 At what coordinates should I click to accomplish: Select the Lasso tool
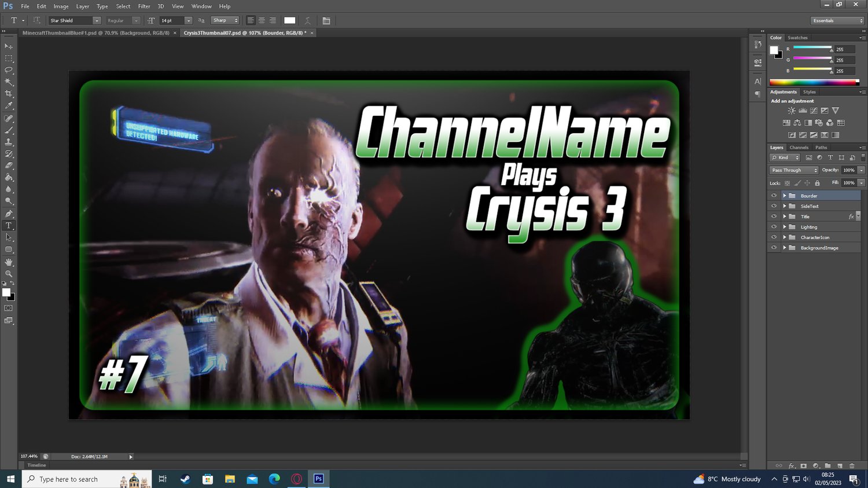pyautogui.click(x=9, y=70)
